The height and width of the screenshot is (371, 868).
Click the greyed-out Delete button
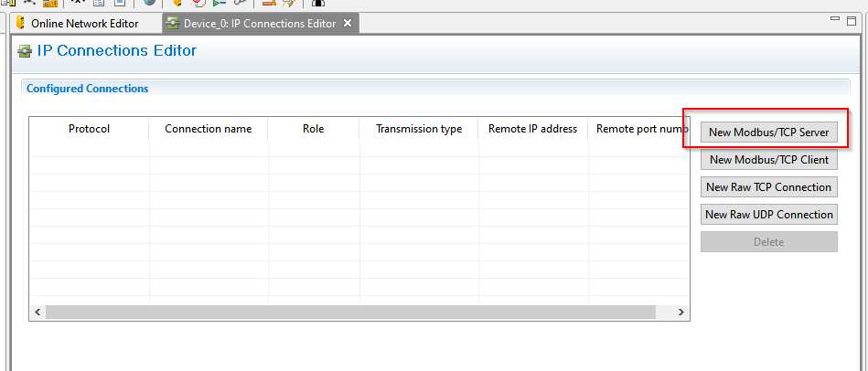(x=769, y=242)
